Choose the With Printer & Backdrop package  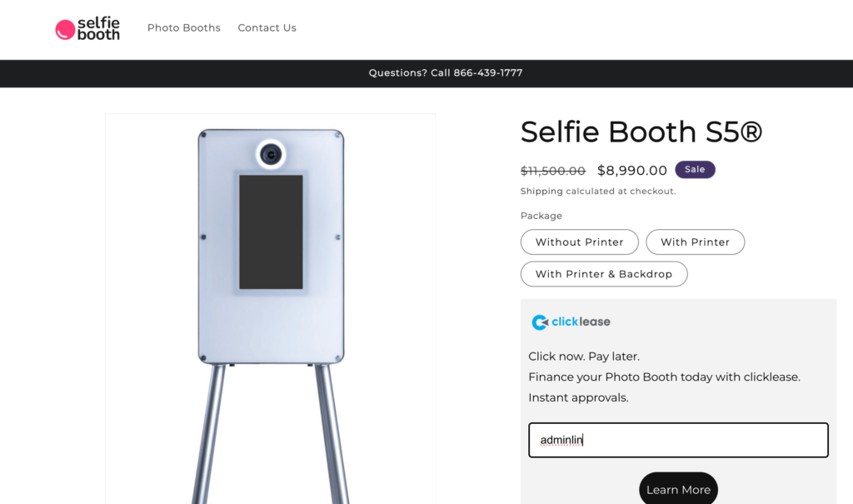603,274
